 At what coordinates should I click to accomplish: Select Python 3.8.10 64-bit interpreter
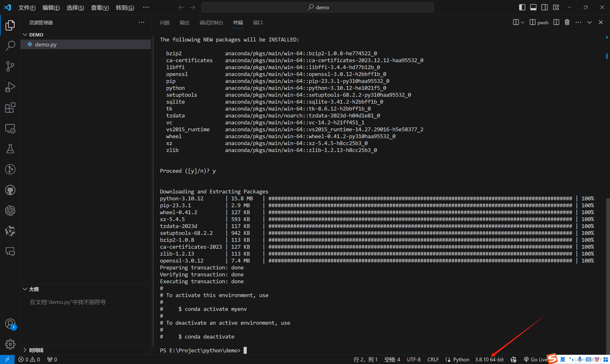coord(489,359)
